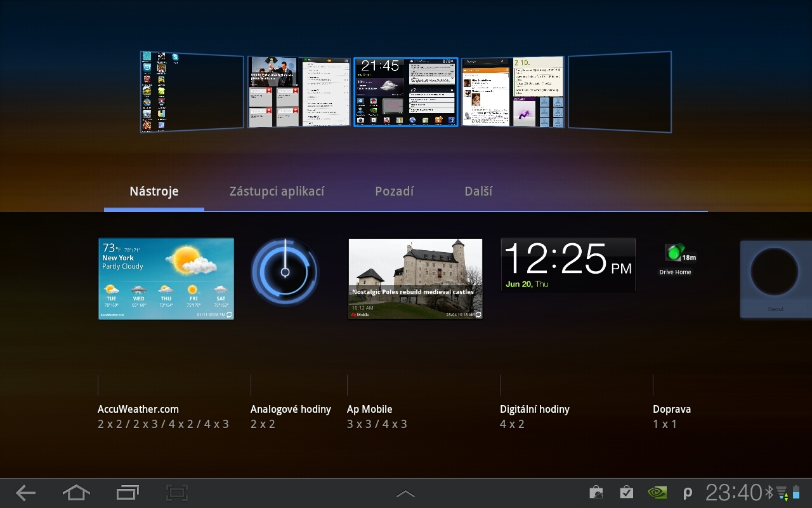This screenshot has width=812, height=508.
Task: Switch to the Zástupci aplikací tab
Action: 277,190
